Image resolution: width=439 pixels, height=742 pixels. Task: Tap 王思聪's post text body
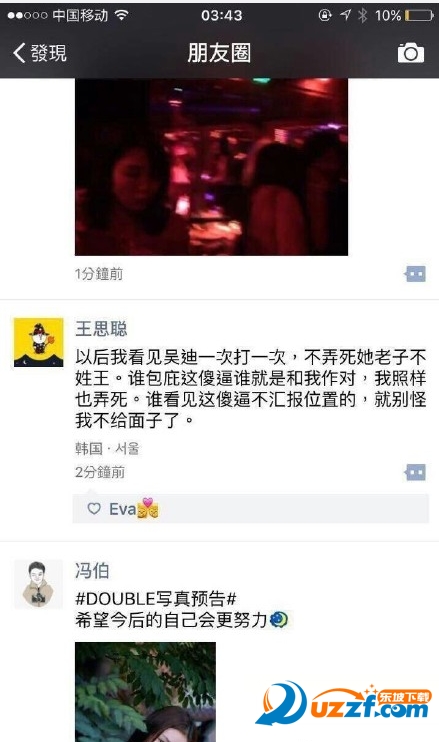click(x=251, y=388)
